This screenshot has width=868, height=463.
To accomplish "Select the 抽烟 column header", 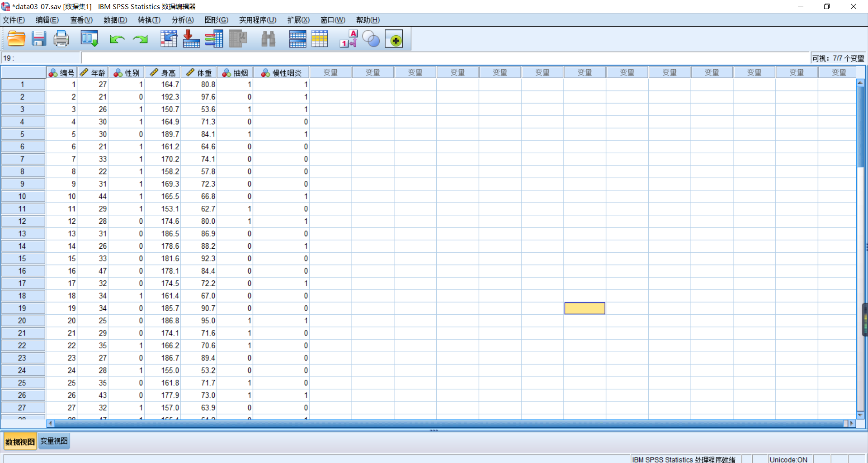I will pyautogui.click(x=235, y=73).
